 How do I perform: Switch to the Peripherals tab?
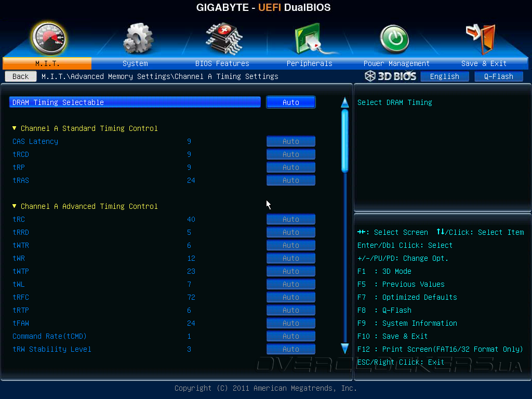tap(310, 63)
